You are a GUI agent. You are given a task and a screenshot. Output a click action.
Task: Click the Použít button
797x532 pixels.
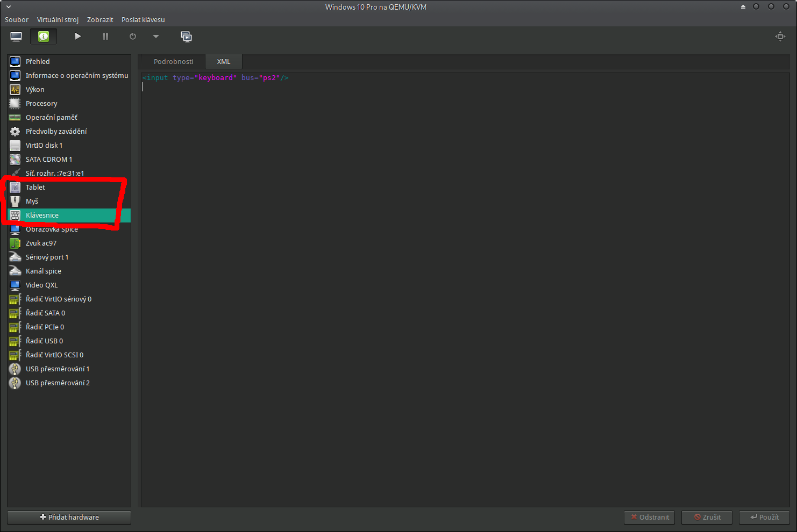coord(764,517)
